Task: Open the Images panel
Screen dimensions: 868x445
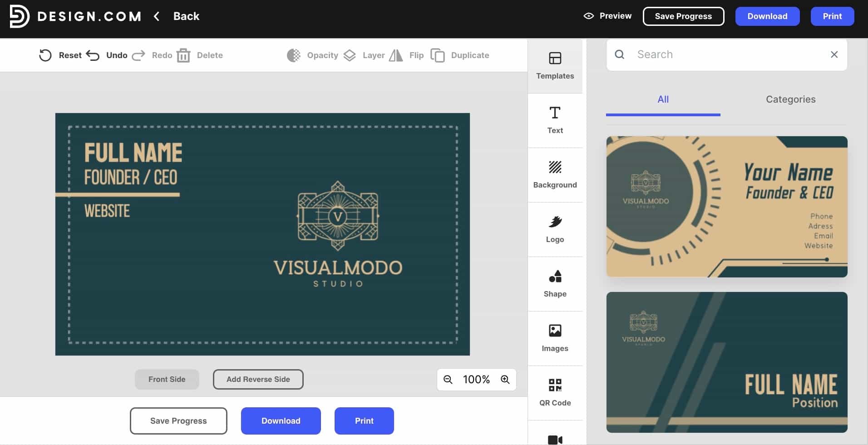Action: click(555, 337)
